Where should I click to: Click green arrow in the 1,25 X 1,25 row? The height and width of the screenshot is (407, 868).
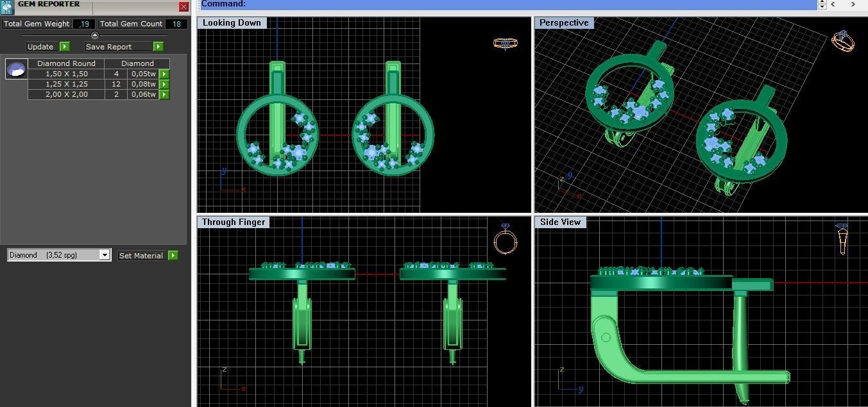(x=164, y=84)
